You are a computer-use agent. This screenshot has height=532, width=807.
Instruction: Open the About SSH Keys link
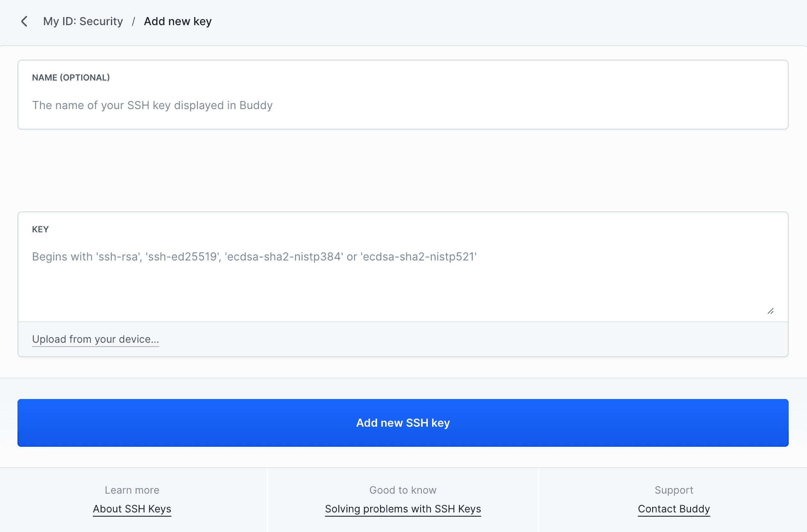pyautogui.click(x=132, y=509)
